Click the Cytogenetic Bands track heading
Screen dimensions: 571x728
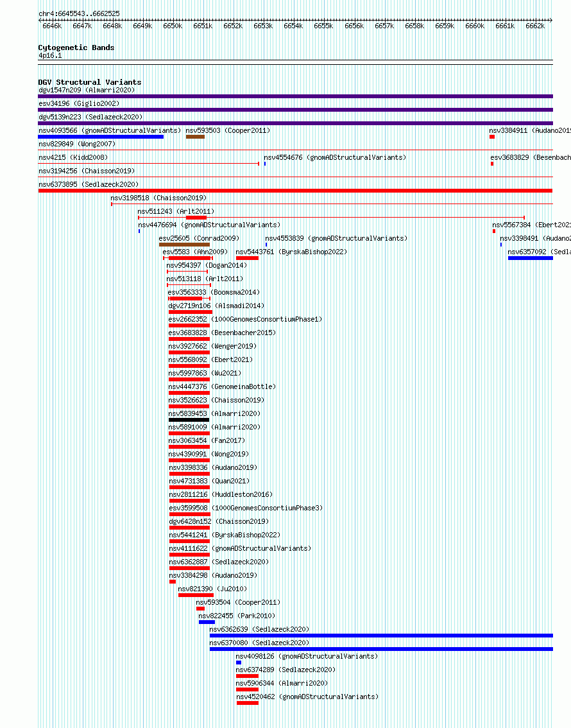[x=76, y=48]
